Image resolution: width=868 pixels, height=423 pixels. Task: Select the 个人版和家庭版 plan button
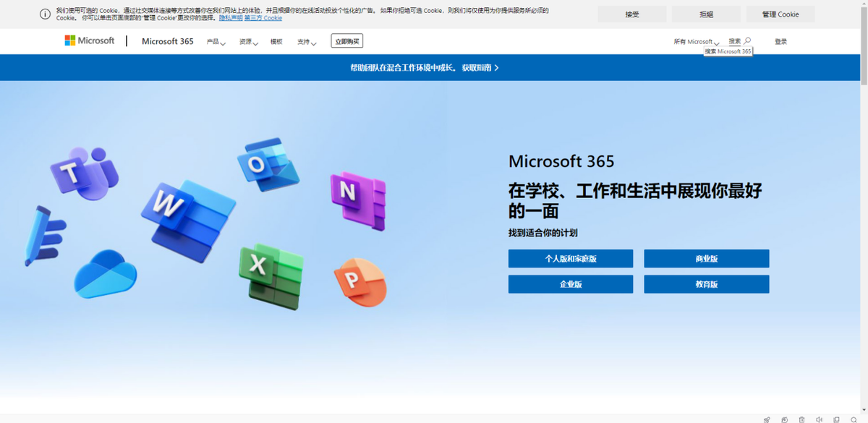tap(571, 259)
